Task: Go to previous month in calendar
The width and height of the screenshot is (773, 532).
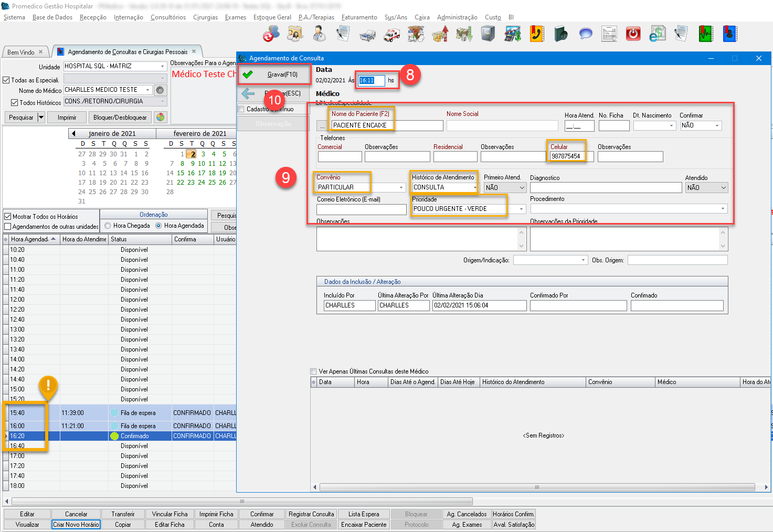Action: (73, 133)
